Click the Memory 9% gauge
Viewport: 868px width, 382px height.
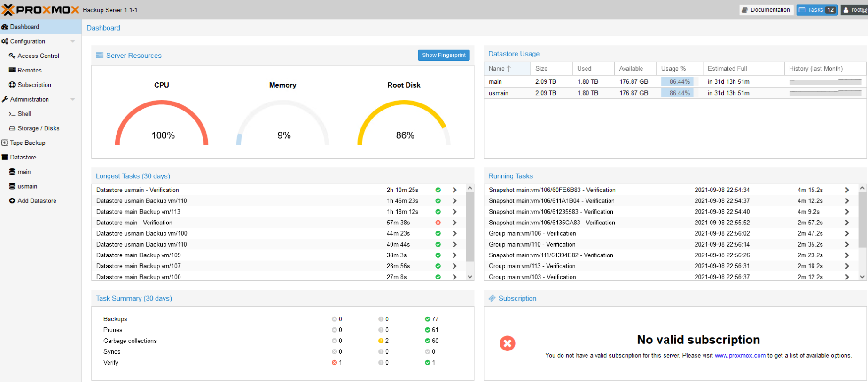coord(283,122)
